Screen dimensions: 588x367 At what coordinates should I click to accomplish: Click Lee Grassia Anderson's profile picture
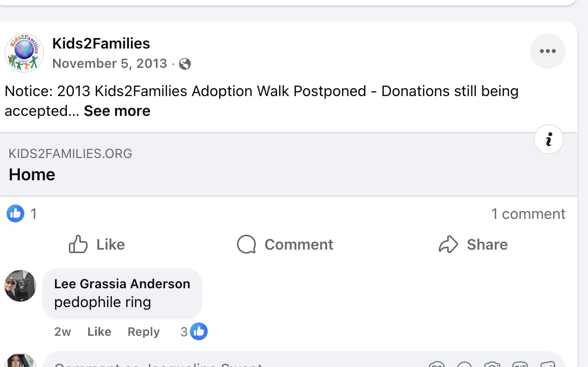click(20, 286)
